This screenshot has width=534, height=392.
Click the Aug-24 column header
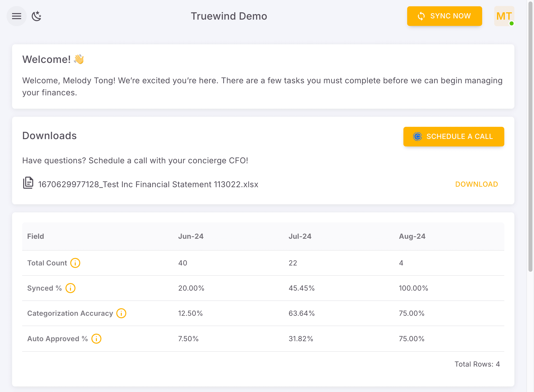tap(412, 236)
